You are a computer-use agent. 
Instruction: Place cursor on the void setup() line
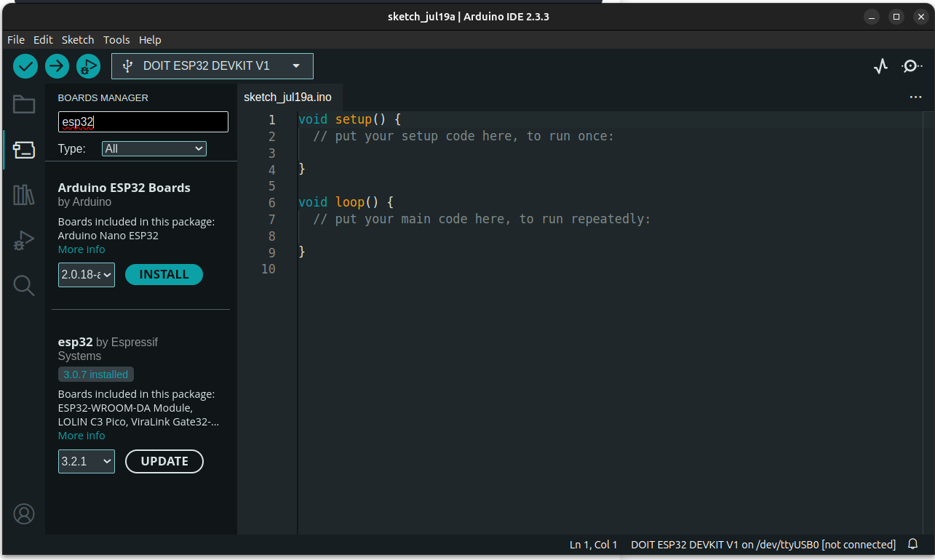(349, 119)
